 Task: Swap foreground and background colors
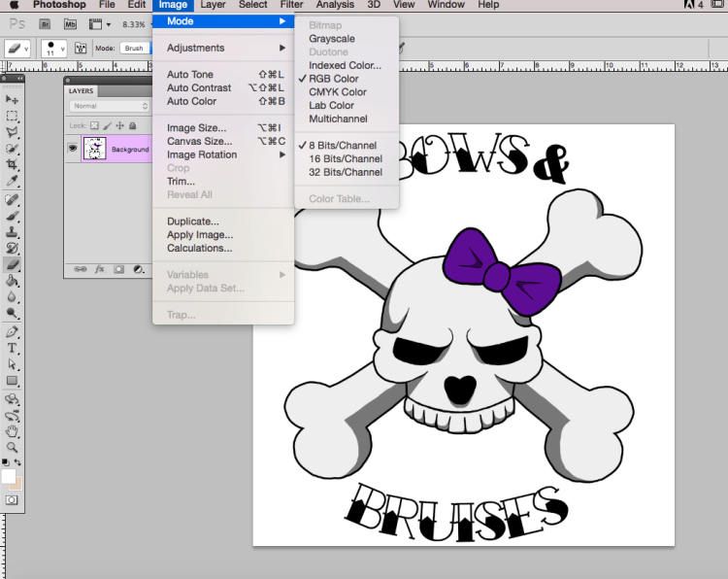17,462
